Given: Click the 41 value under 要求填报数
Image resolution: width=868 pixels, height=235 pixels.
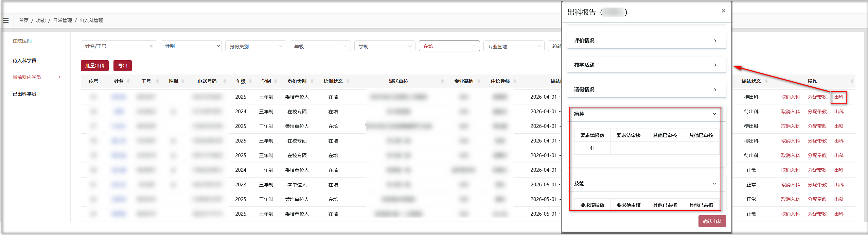Looking at the screenshot, I should (592, 148).
